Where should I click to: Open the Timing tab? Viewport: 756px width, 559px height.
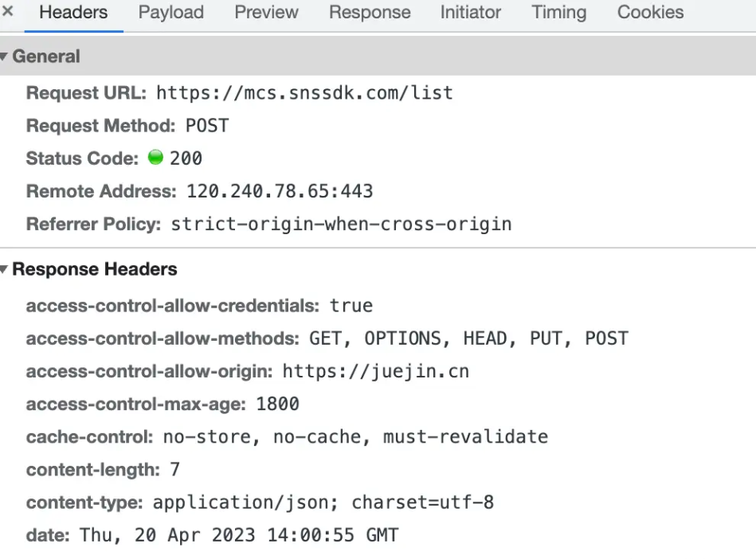click(x=558, y=13)
